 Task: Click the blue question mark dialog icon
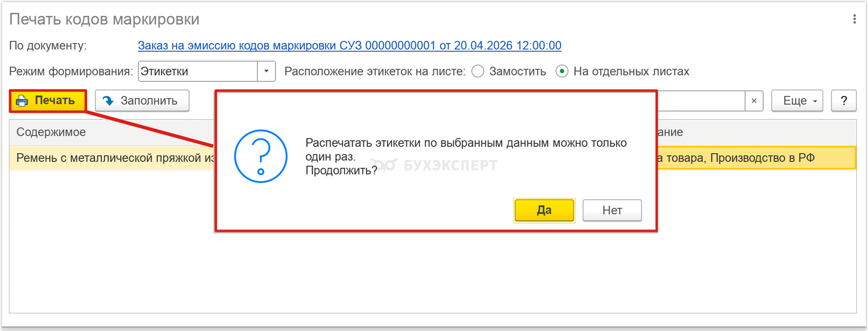[261, 156]
